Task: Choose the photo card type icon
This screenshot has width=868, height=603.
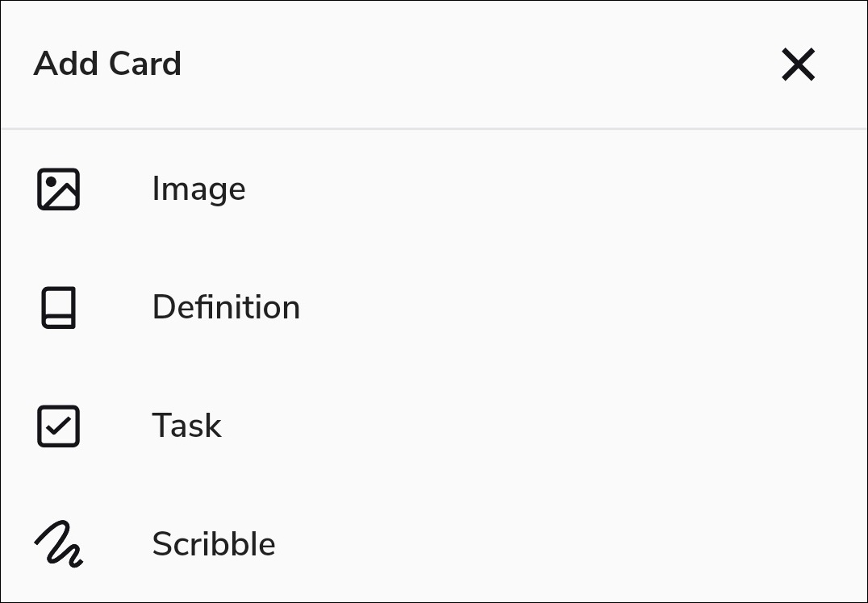Action: pyautogui.click(x=58, y=189)
